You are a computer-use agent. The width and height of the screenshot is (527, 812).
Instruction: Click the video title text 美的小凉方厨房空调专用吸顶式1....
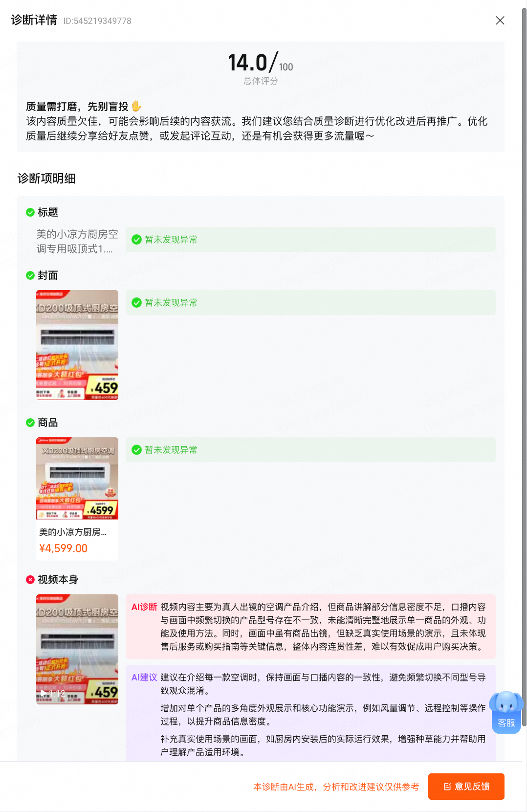77,242
